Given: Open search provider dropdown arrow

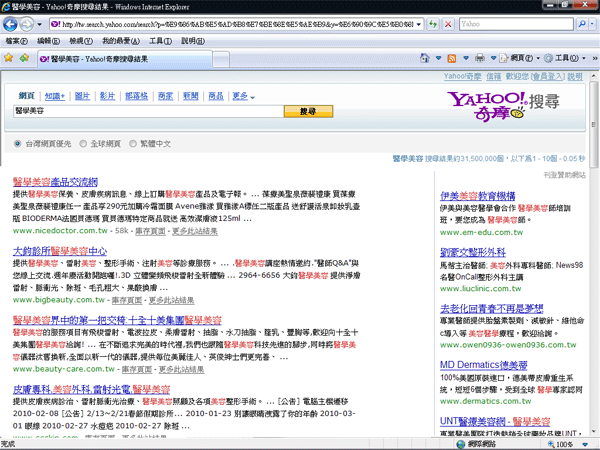Looking at the screenshot, I should pos(592,24).
